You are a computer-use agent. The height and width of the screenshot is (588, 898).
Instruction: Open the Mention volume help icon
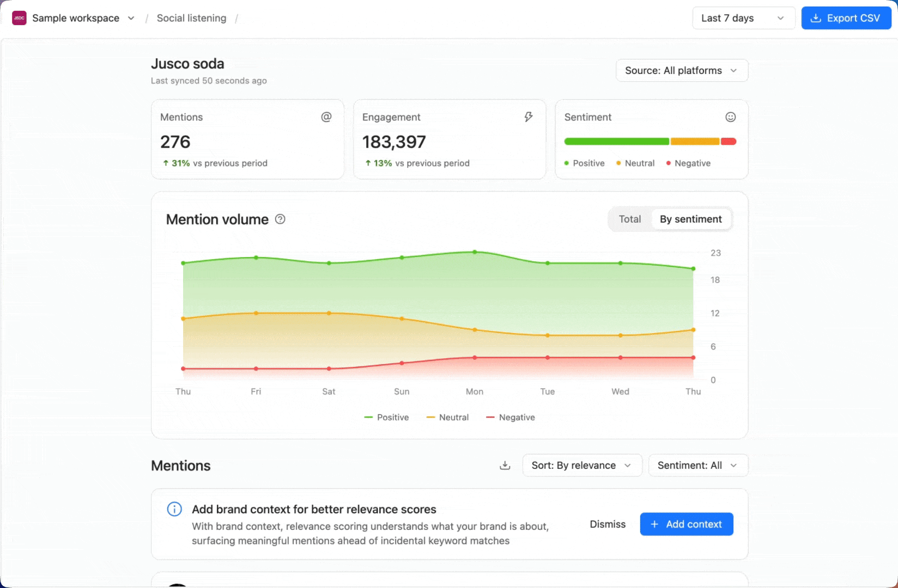(x=280, y=219)
